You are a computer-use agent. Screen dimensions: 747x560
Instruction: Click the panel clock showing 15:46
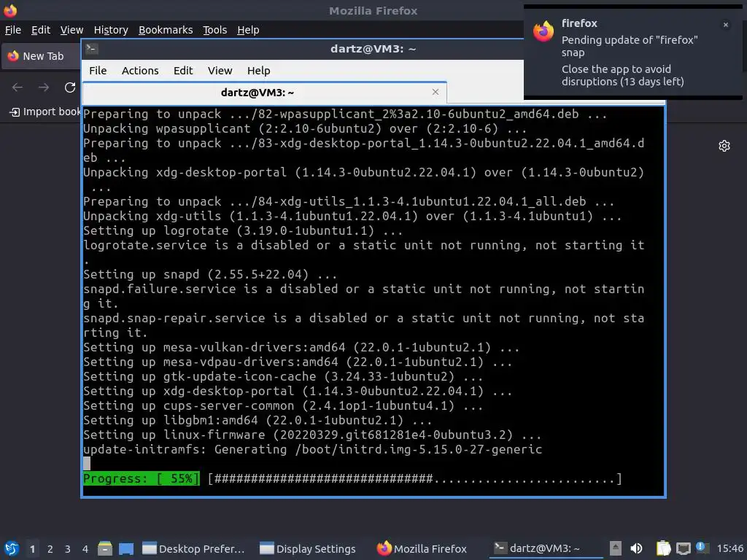729,548
